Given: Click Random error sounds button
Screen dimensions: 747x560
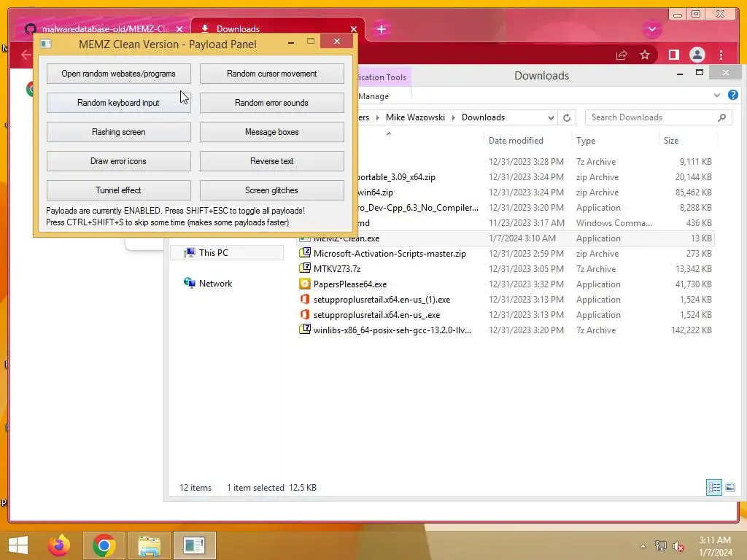Looking at the screenshot, I should tap(271, 103).
